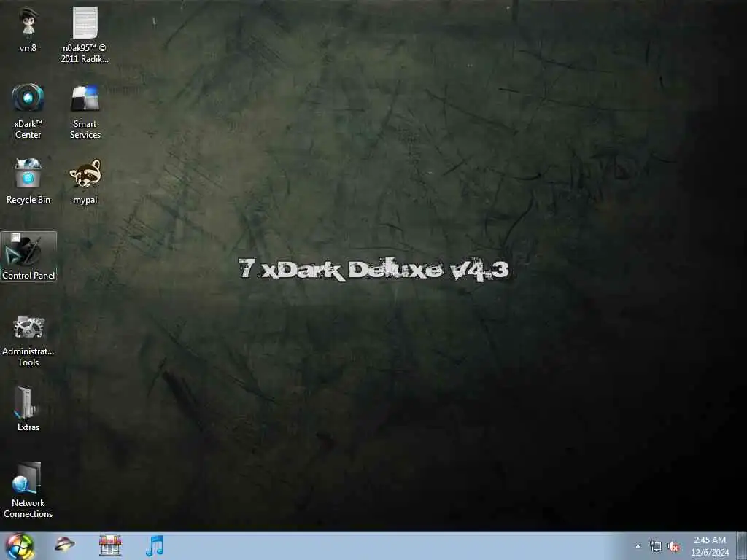The height and width of the screenshot is (560, 747).
Task: Click the Control Panel desktop icon
Action: (x=28, y=257)
